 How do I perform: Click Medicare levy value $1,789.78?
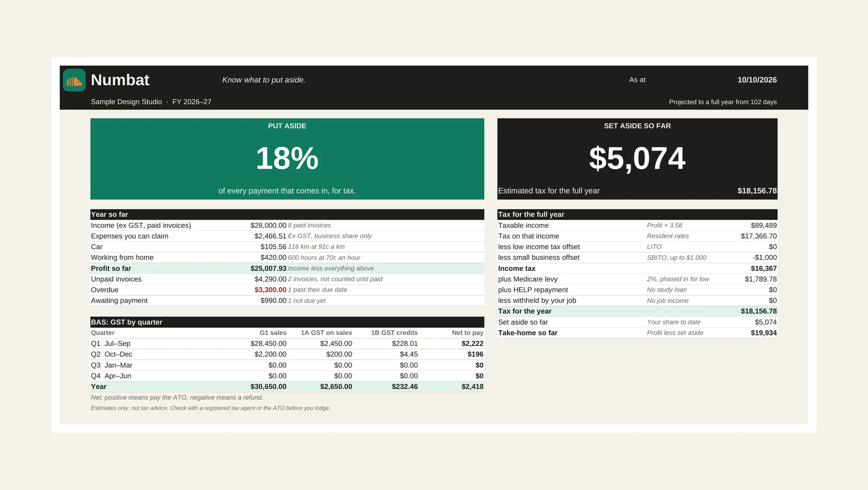[761, 279]
